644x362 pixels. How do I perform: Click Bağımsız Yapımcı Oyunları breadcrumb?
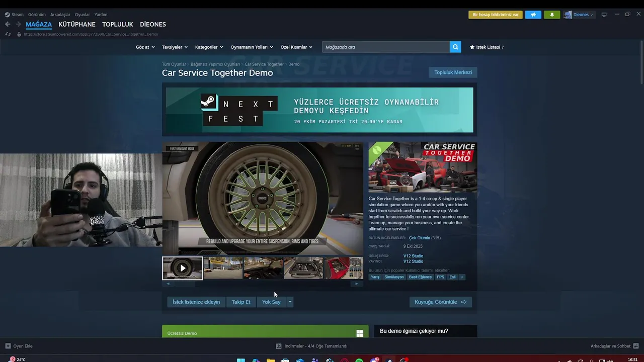(x=215, y=64)
